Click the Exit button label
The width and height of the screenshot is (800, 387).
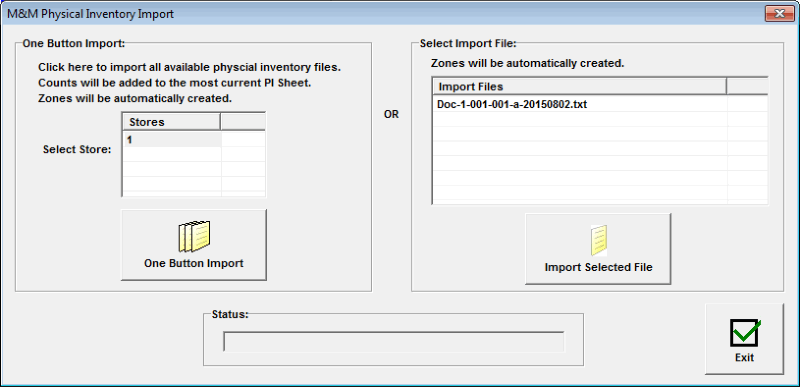(x=744, y=358)
